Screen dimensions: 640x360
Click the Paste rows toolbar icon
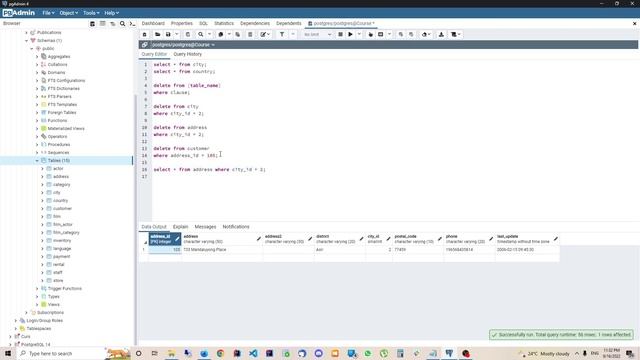tap(238, 35)
